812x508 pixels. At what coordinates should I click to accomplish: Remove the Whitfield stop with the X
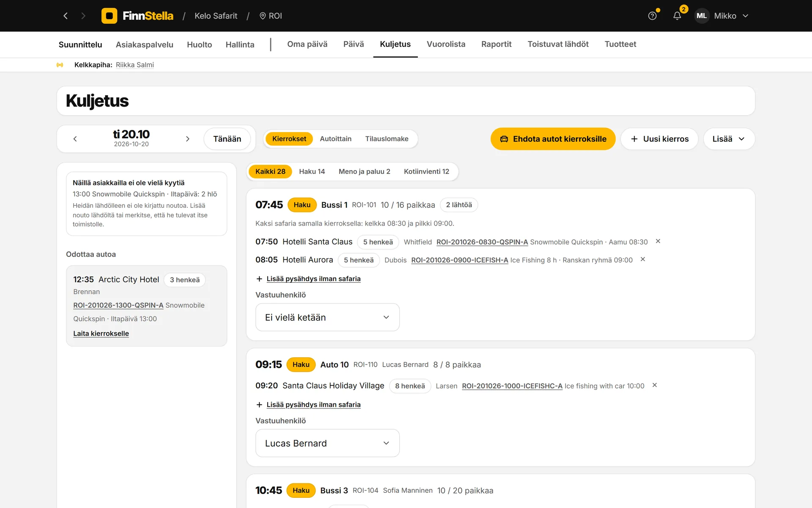[658, 241]
